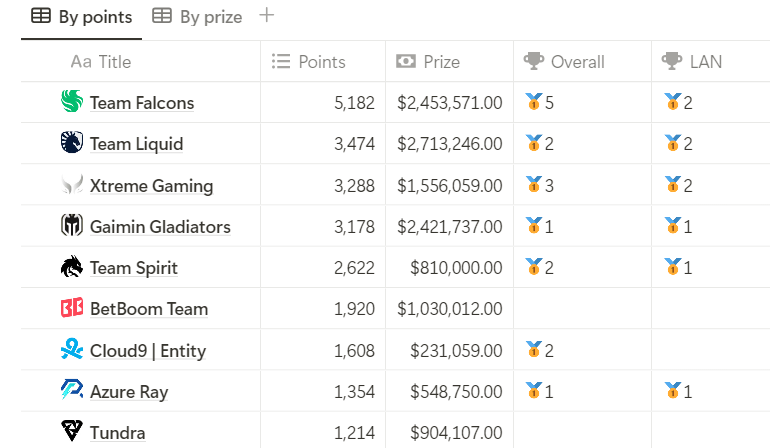Select the By points view tab

[x=82, y=17]
